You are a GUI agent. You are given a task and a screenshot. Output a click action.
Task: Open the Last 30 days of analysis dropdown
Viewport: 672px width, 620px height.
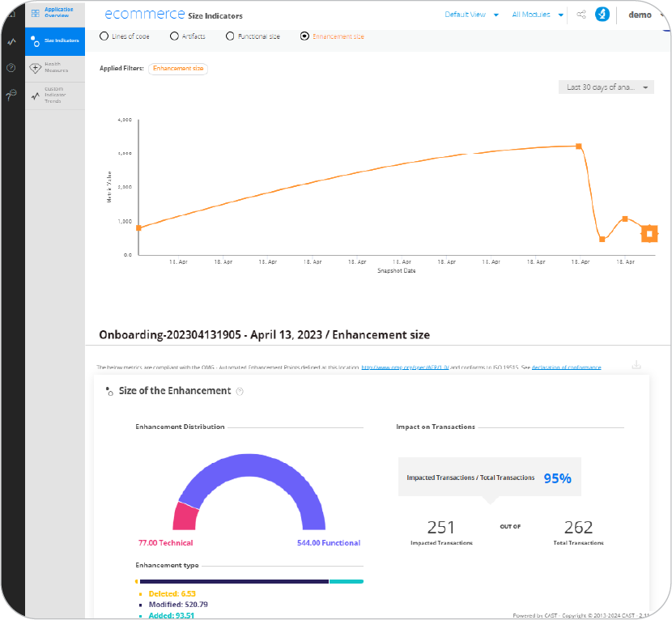click(x=606, y=87)
